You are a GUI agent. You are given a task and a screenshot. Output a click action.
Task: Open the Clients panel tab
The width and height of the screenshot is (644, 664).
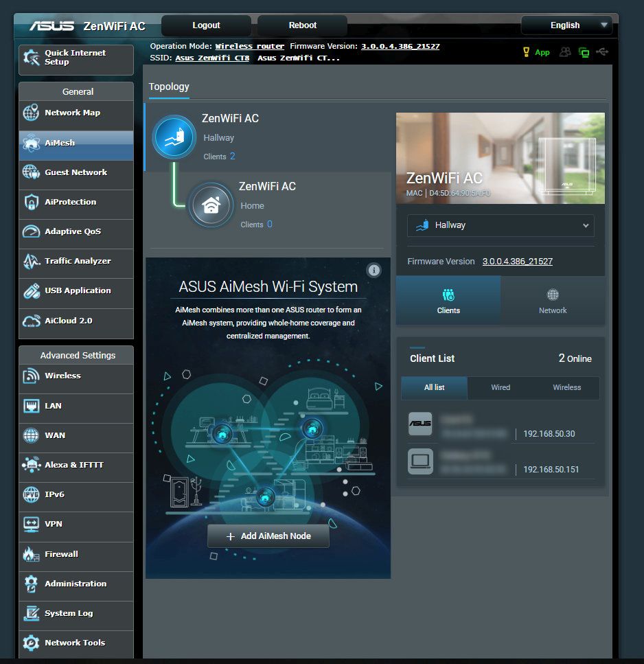[448, 301]
